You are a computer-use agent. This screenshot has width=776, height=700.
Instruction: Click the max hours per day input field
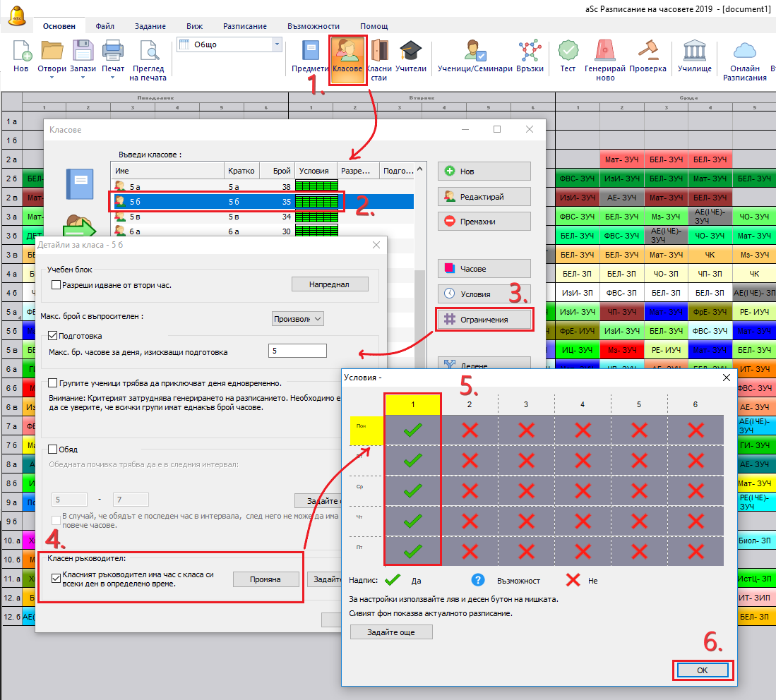pyautogui.click(x=297, y=351)
